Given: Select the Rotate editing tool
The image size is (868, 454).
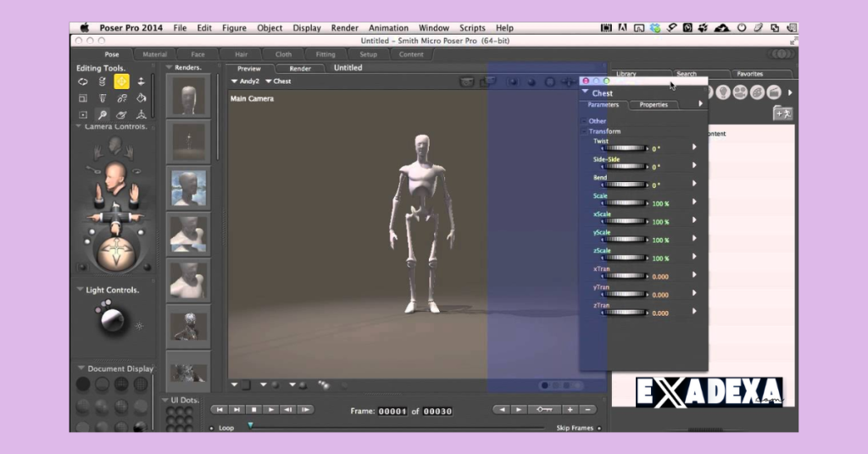Looking at the screenshot, I should pos(83,82).
